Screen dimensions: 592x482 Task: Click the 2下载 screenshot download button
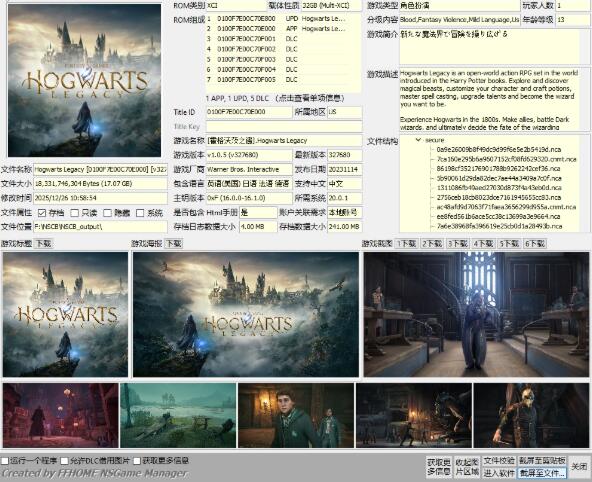432,244
